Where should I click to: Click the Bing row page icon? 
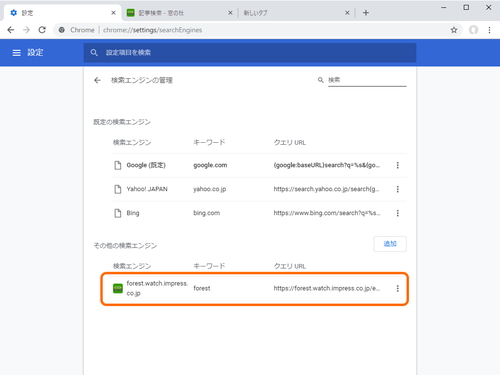[118, 213]
